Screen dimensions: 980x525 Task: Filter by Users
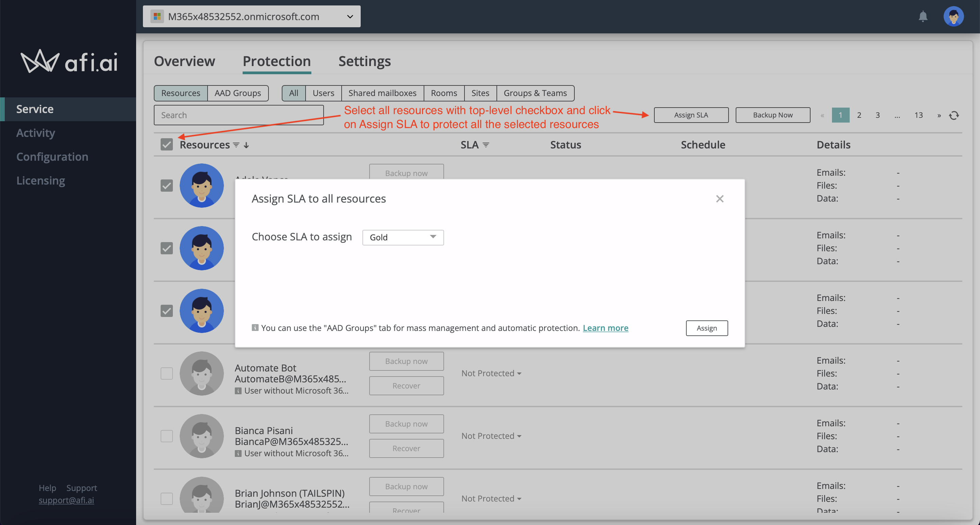pos(323,93)
